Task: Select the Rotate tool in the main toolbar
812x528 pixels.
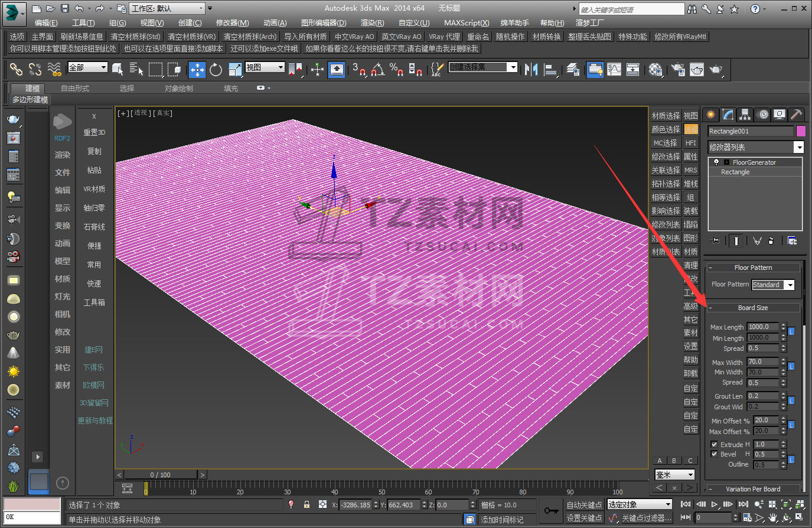Action: 216,70
